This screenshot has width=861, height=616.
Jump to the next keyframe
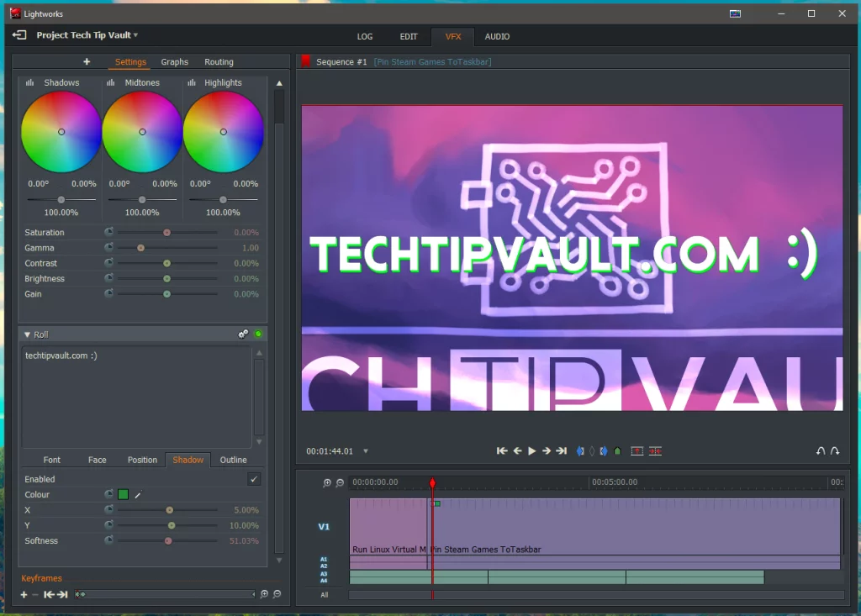pyautogui.click(x=62, y=595)
